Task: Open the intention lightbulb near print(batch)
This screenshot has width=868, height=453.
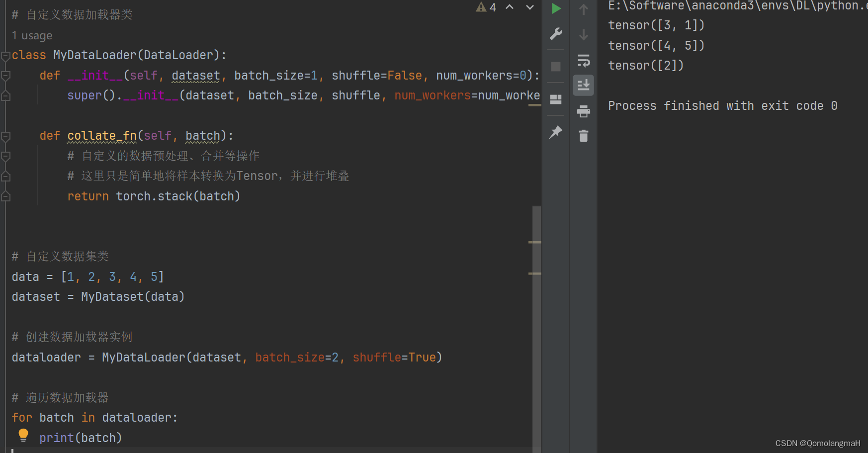Action: point(23,435)
